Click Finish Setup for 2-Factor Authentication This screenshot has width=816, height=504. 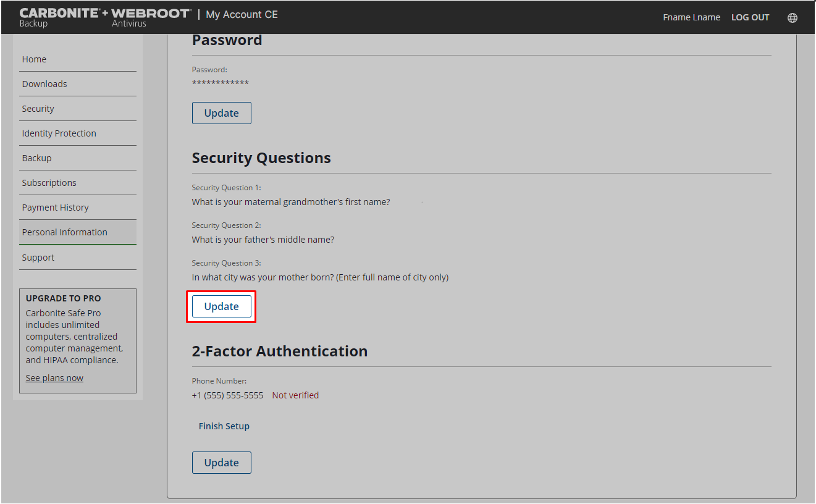coord(224,426)
